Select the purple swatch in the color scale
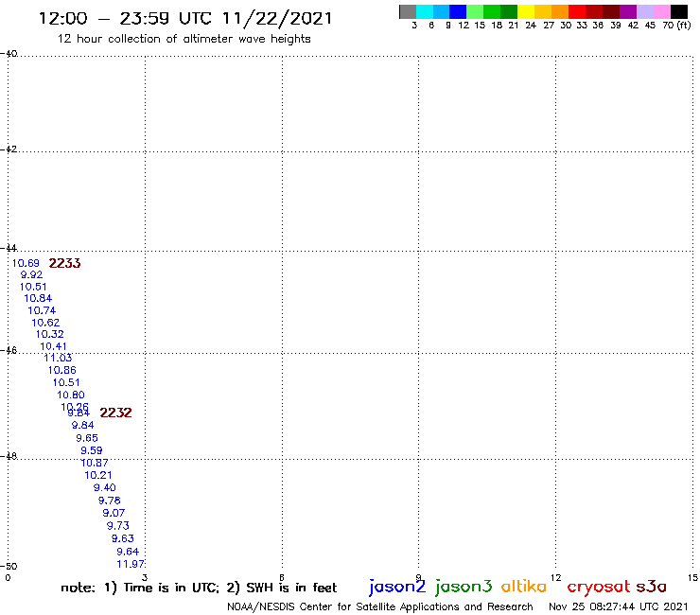This screenshot has width=700, height=615. tap(628, 11)
